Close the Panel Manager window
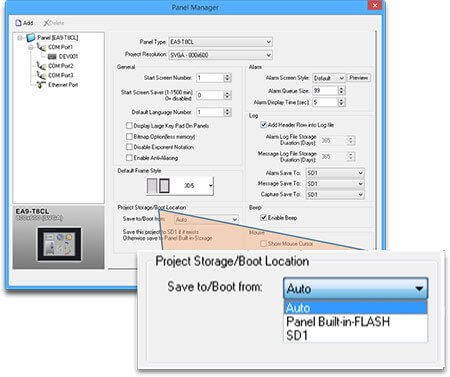The width and height of the screenshot is (450, 377). [x=375, y=5]
